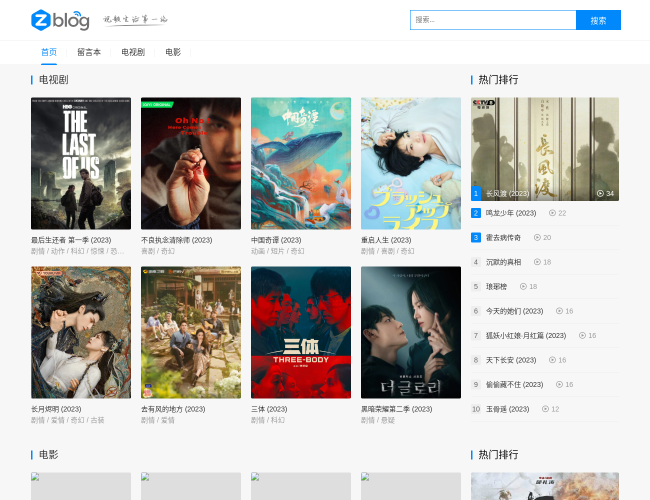Click the blue 搜索 search button
This screenshot has width=650, height=500.
click(x=598, y=20)
